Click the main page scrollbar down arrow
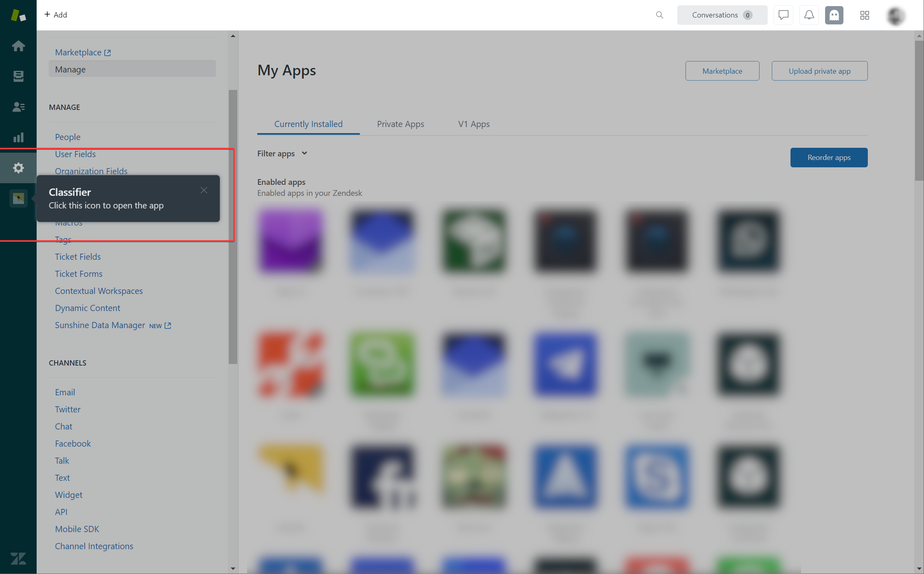The height and width of the screenshot is (574, 924). tap(919, 569)
